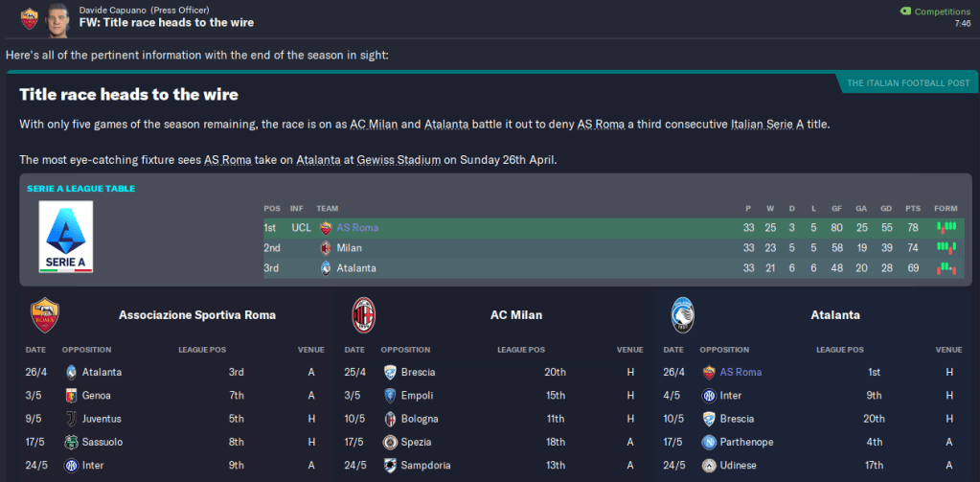Open the Competitions tag icon
The width and height of the screenshot is (980, 482).
pos(906,11)
